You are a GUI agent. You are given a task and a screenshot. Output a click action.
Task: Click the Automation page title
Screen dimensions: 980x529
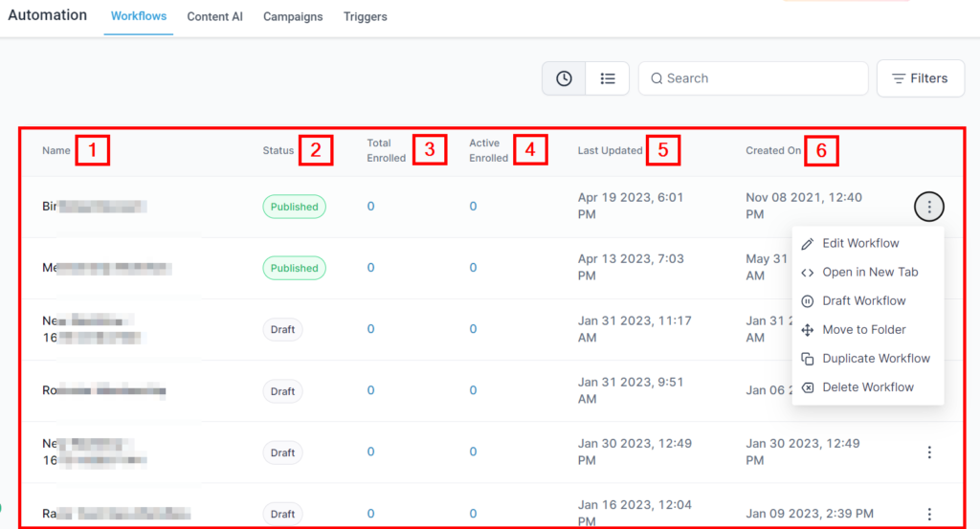point(48,15)
